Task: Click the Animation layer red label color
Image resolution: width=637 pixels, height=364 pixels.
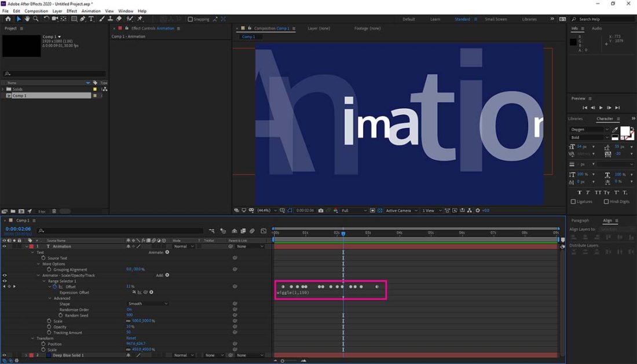Action: 31,247
